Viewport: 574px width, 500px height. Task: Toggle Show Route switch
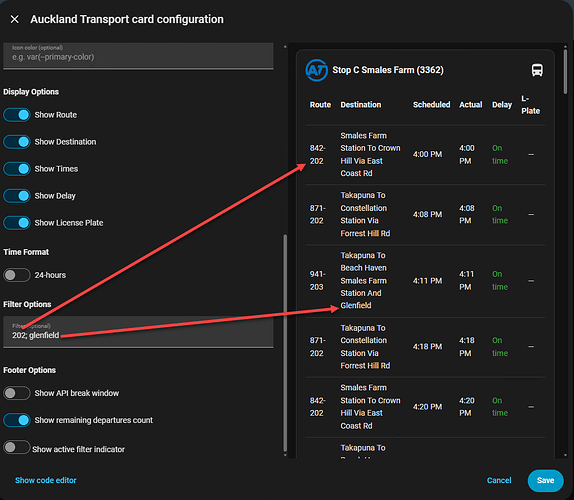(17, 115)
